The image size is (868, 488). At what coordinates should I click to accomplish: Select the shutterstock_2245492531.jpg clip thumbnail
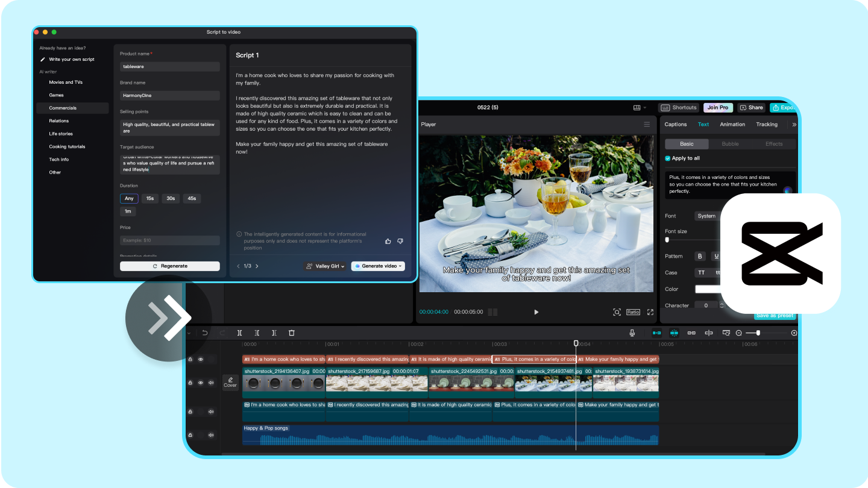471,383
